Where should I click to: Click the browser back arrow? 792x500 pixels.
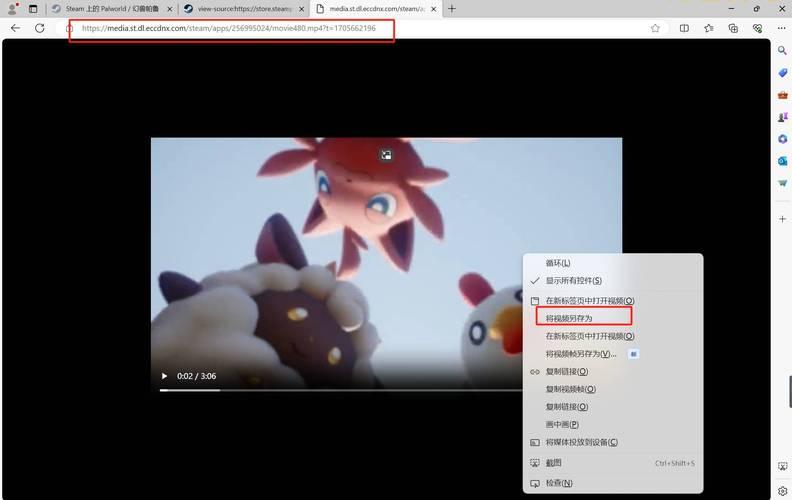[x=15, y=28]
